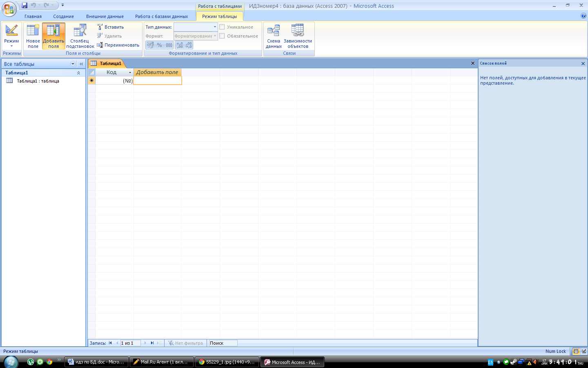Open Customize Quick Access Toolbar dropdown

(62, 5)
